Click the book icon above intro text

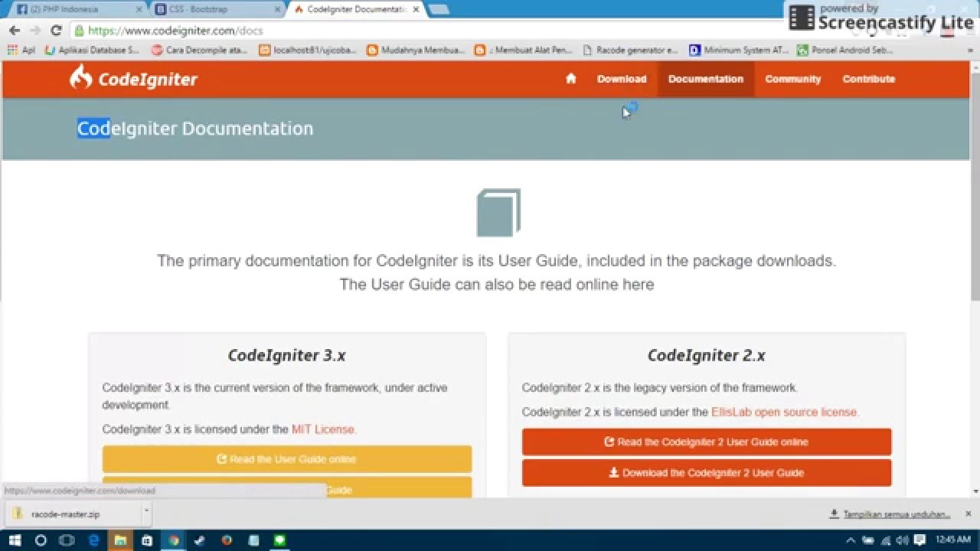498,213
